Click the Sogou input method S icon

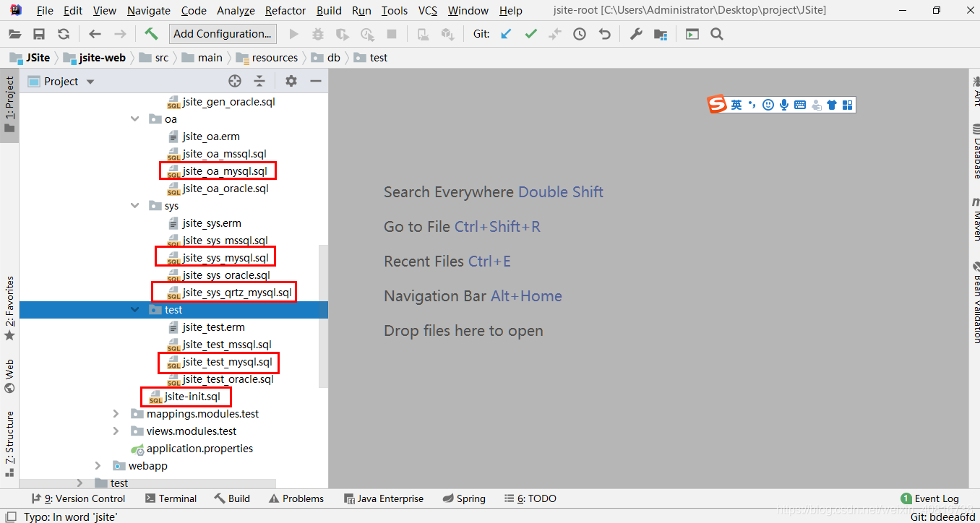point(717,105)
